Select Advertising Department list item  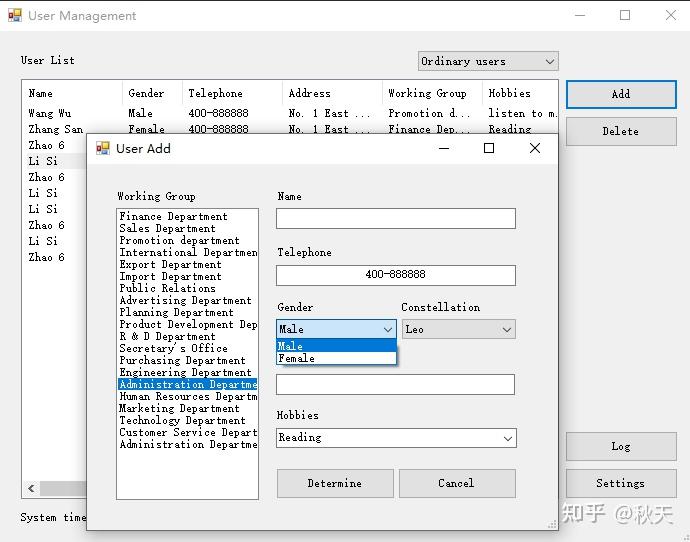187,300
